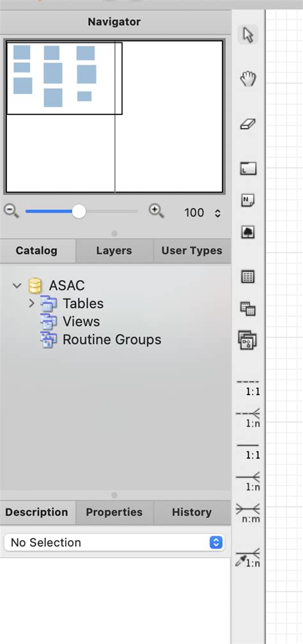Click the zoom slider handle
Screen dimensions: 303x644
(x=79, y=212)
